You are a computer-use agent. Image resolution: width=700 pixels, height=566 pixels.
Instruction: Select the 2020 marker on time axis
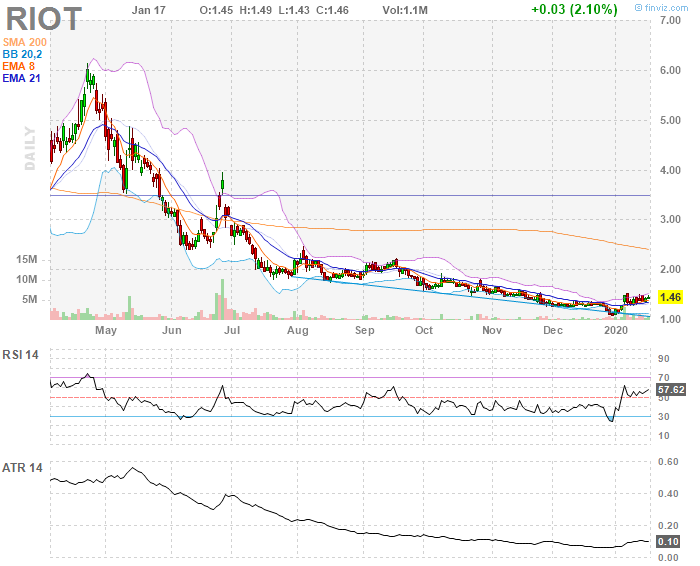coord(617,329)
